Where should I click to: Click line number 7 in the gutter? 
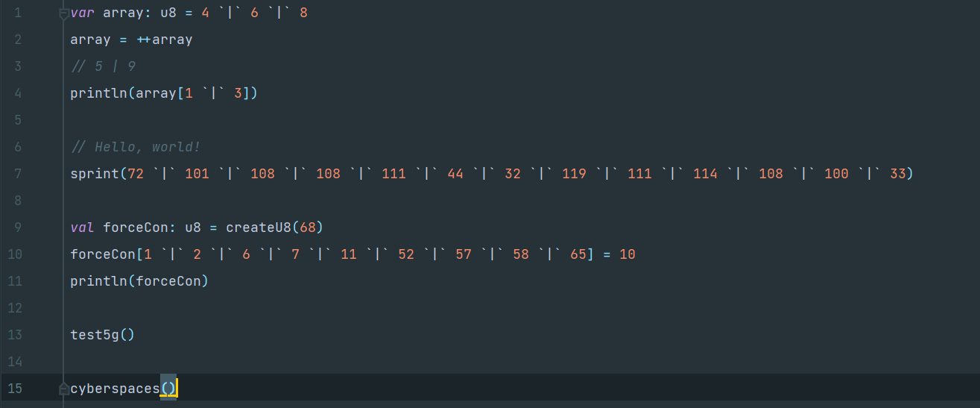tap(17, 174)
